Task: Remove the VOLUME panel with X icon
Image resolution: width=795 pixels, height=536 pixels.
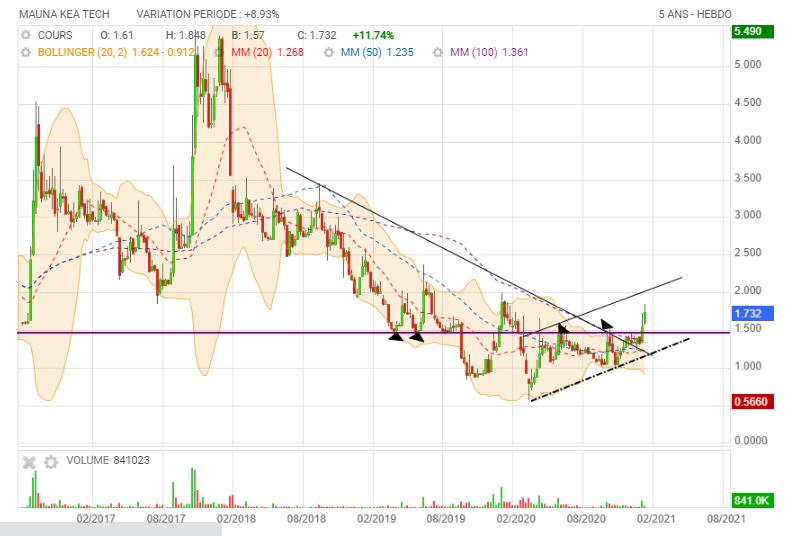Action: coord(29,462)
